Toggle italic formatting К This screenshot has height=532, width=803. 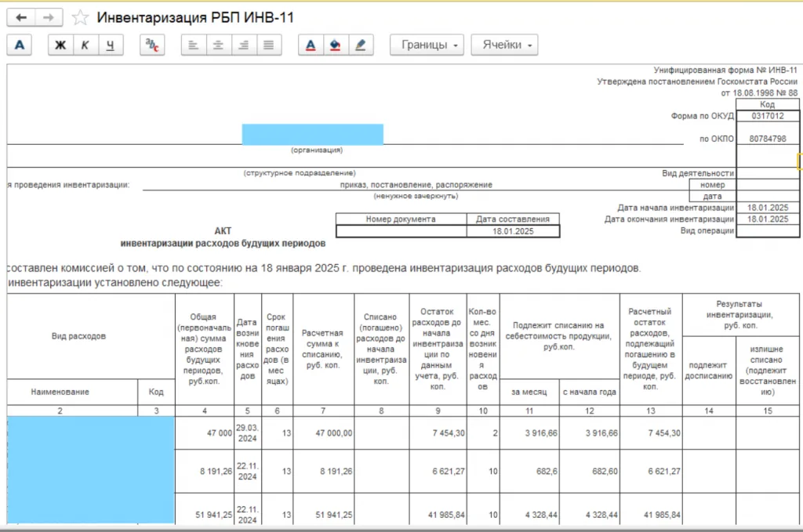tap(85, 45)
